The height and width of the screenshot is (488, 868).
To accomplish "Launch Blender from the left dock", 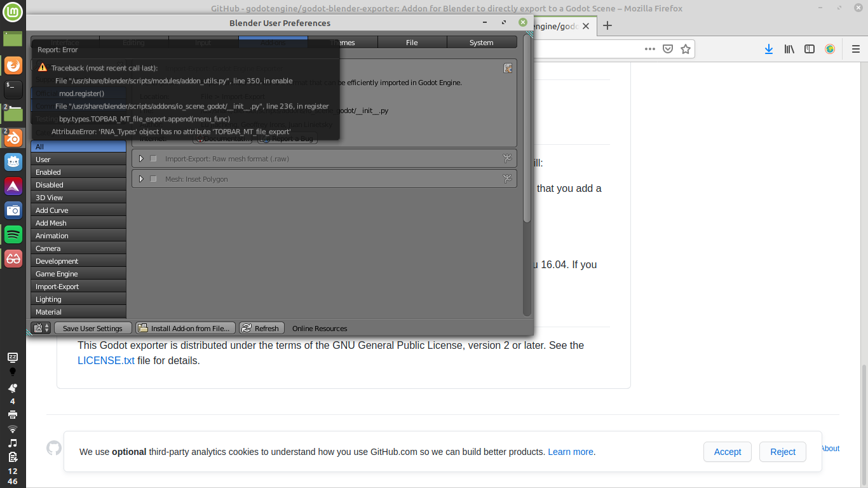I will pos(13,137).
